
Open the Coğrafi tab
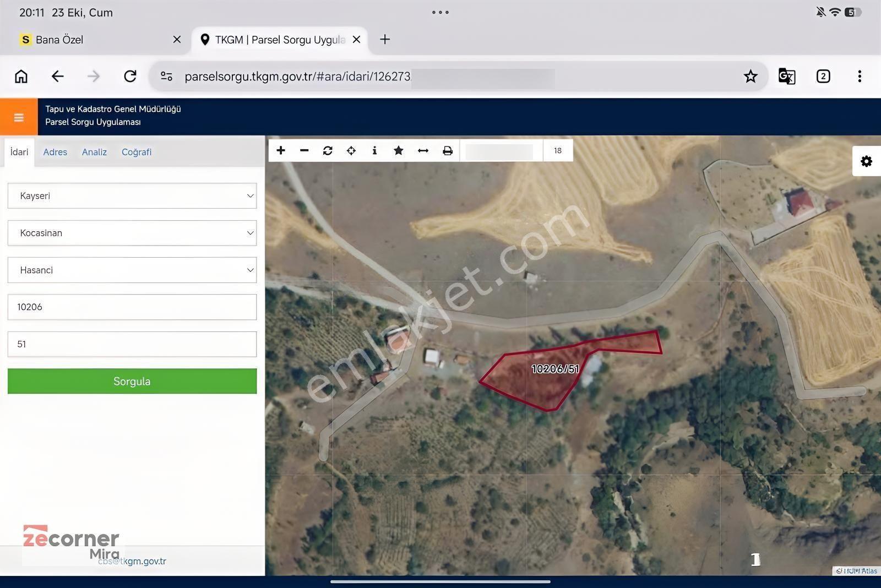137,152
